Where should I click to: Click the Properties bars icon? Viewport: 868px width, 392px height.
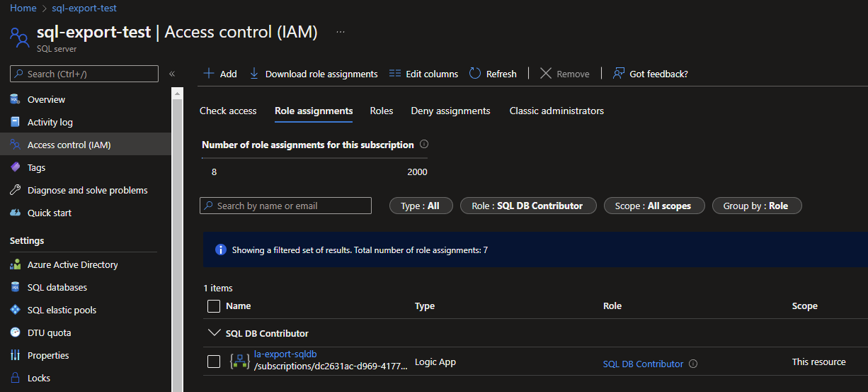15,355
